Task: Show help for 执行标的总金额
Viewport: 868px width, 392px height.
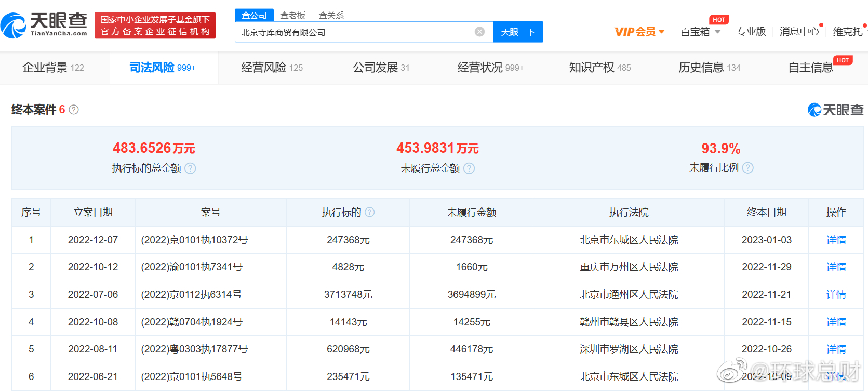Action: point(191,168)
